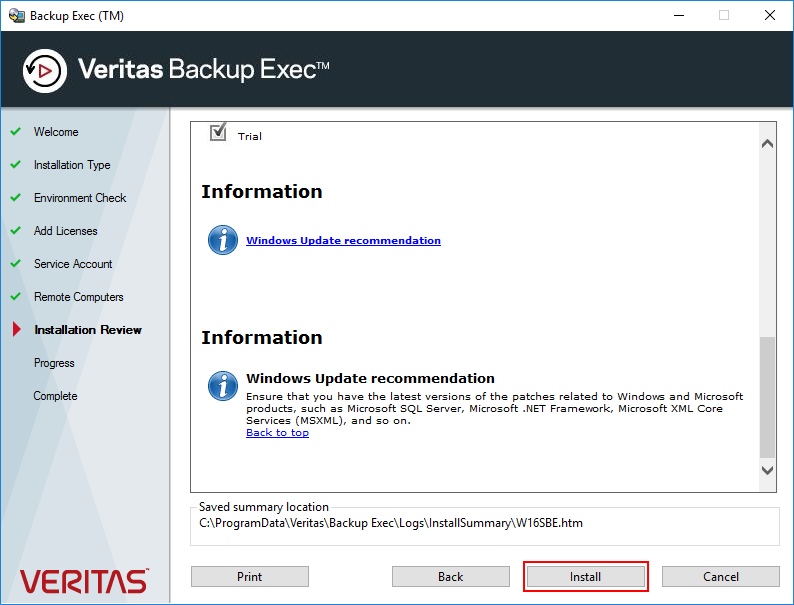
Task: Minimize the Backup Exec window
Action: coord(679,15)
